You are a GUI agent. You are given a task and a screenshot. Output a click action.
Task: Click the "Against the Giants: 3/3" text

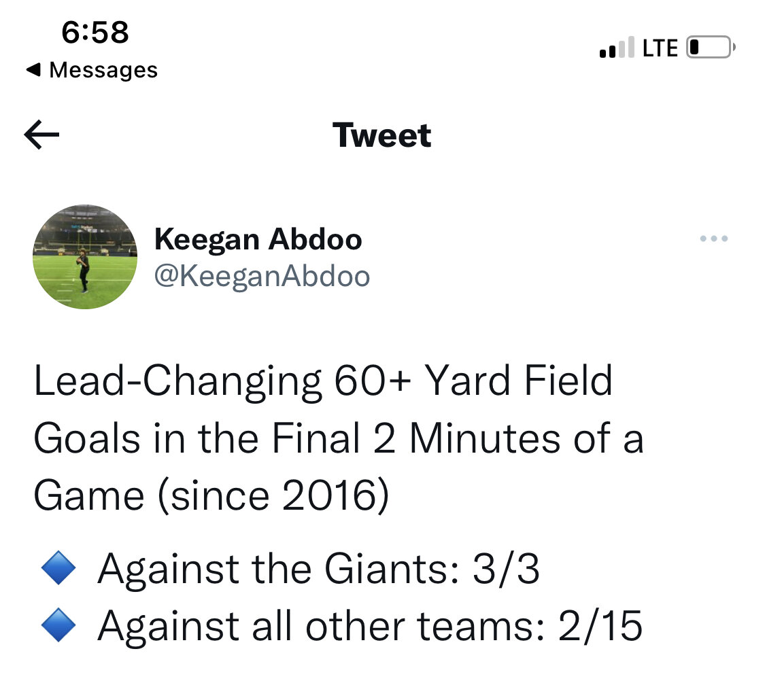318,570
